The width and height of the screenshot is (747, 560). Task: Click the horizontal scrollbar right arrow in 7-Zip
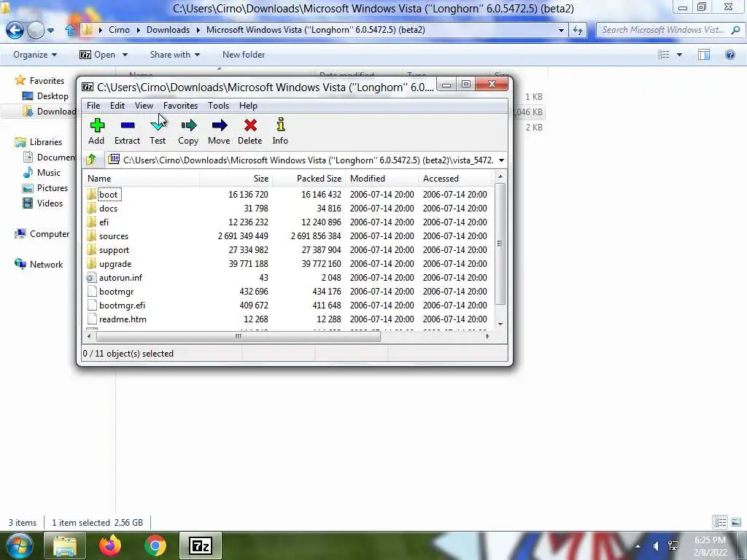pos(487,336)
